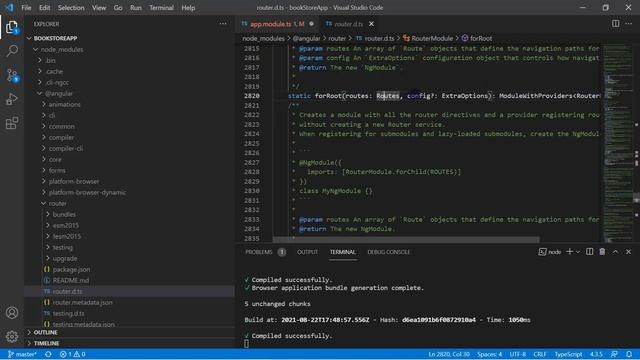Open the Terminal menu
The height and width of the screenshot is (360, 640).
161,8
